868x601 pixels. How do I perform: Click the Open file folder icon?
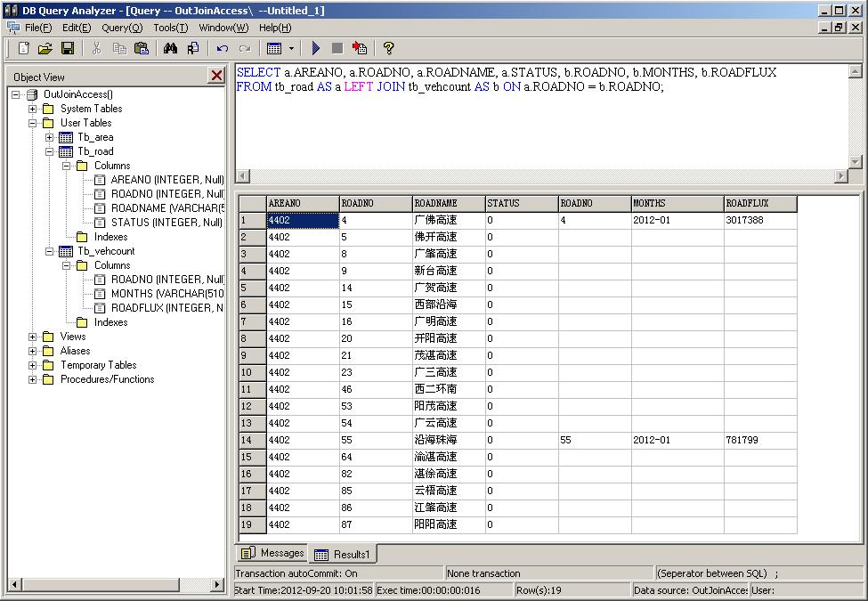tap(44, 48)
